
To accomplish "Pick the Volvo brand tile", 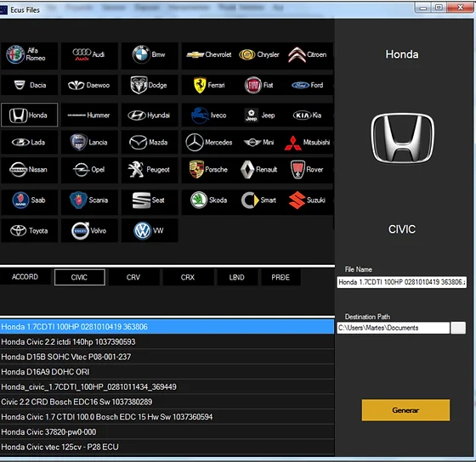I will pyautogui.click(x=89, y=231).
